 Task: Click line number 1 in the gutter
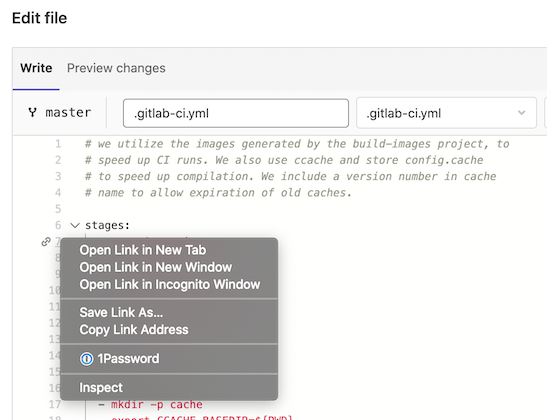pyautogui.click(x=58, y=144)
